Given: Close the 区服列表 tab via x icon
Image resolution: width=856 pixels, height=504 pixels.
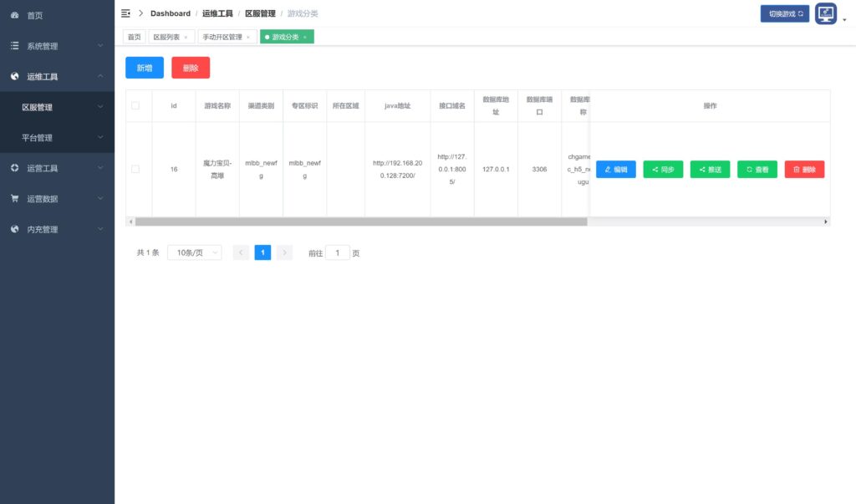Looking at the screenshot, I should pos(186,37).
